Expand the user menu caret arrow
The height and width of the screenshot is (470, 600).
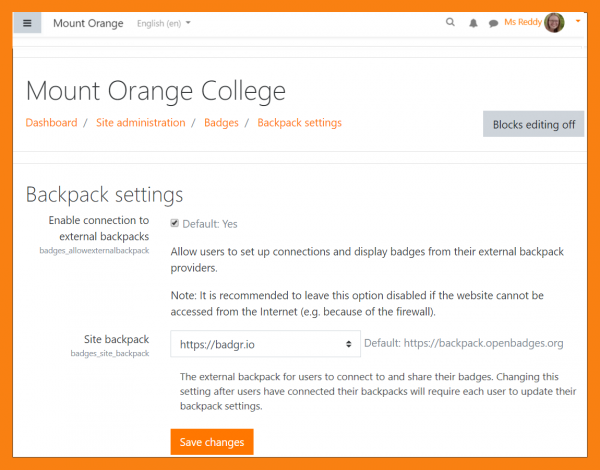[578, 21]
